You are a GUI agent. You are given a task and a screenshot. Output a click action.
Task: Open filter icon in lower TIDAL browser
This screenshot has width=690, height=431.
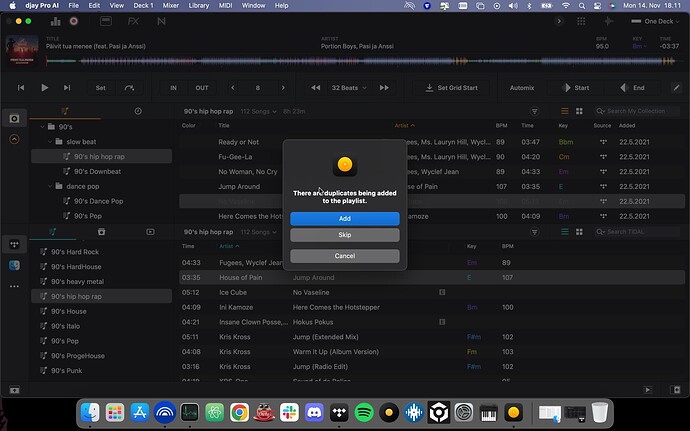point(535,232)
